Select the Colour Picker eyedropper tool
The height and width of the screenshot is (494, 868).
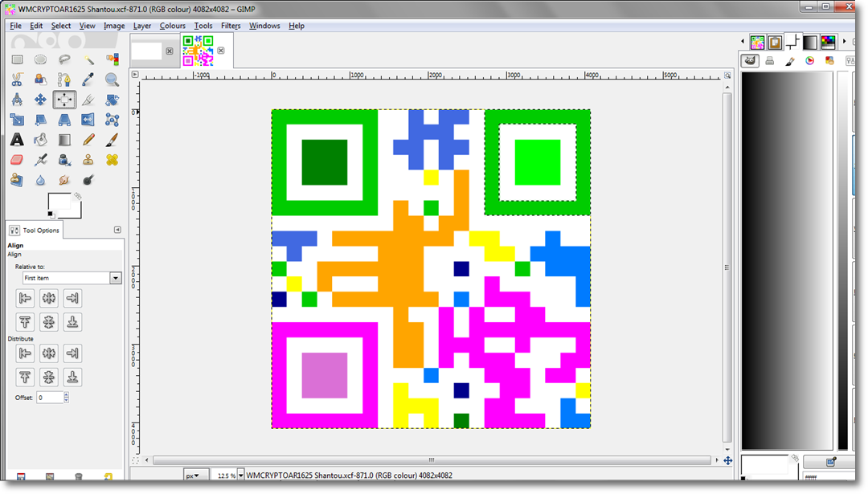click(88, 80)
